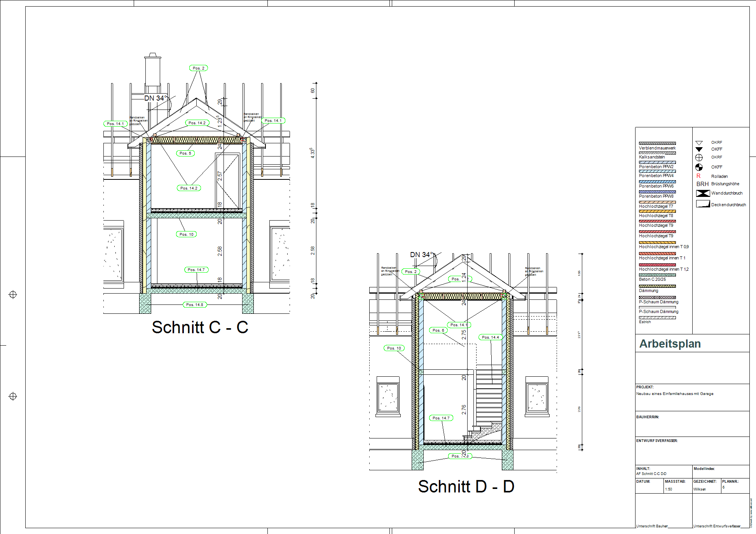
Task: Select the Pos. 6 label in Schnitt D-D
Action: [x=438, y=330]
